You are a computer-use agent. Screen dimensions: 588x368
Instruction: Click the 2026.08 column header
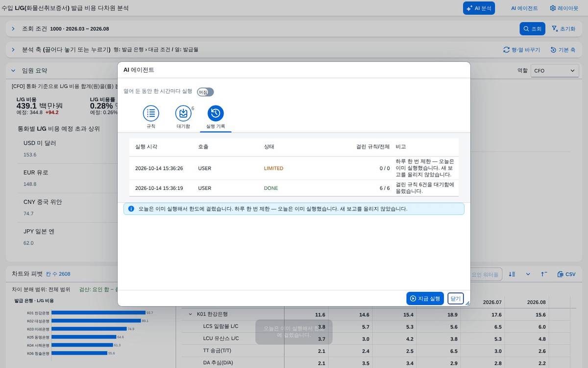click(536, 302)
